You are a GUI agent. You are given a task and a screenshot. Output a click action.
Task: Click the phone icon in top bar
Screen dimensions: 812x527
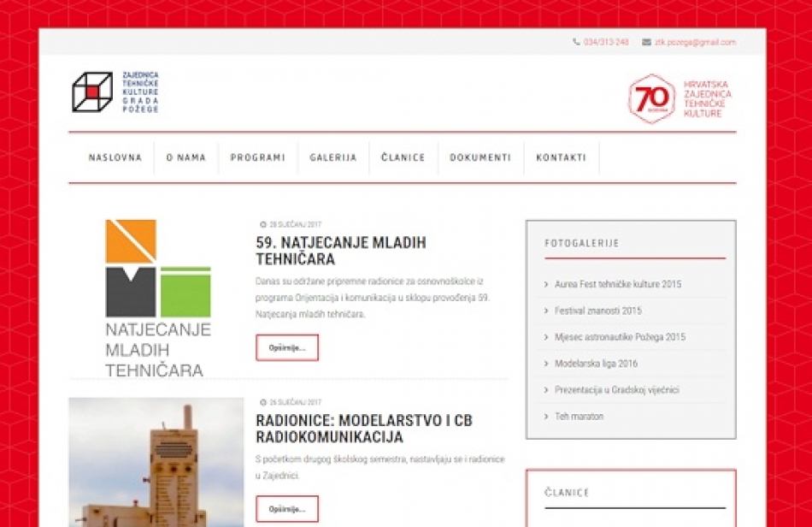(576, 42)
